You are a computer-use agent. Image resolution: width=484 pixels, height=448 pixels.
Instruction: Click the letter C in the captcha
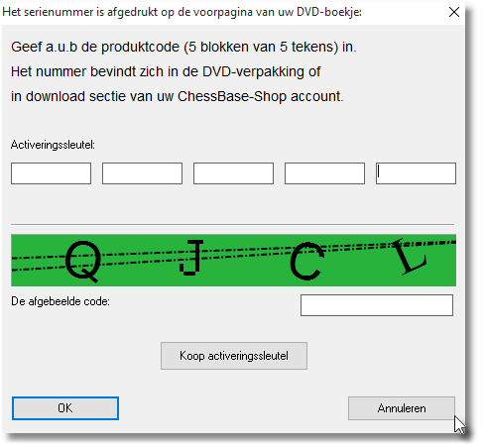(306, 261)
